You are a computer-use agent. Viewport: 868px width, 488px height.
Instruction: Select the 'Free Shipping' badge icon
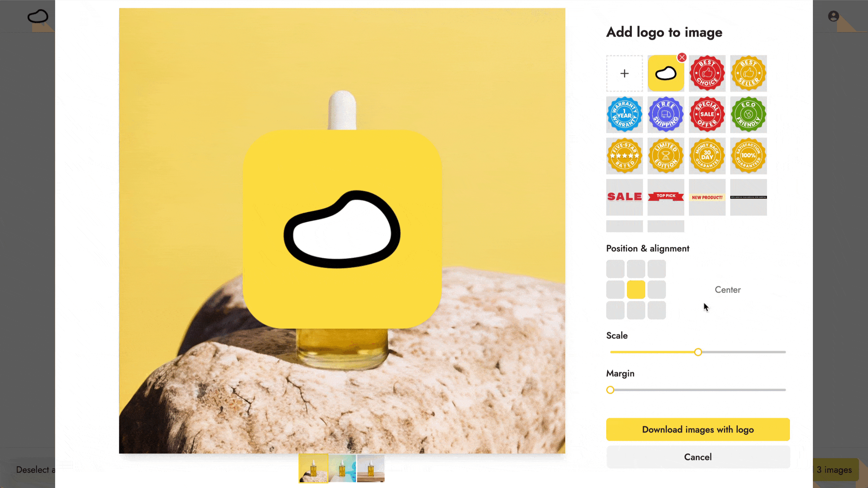[666, 114]
